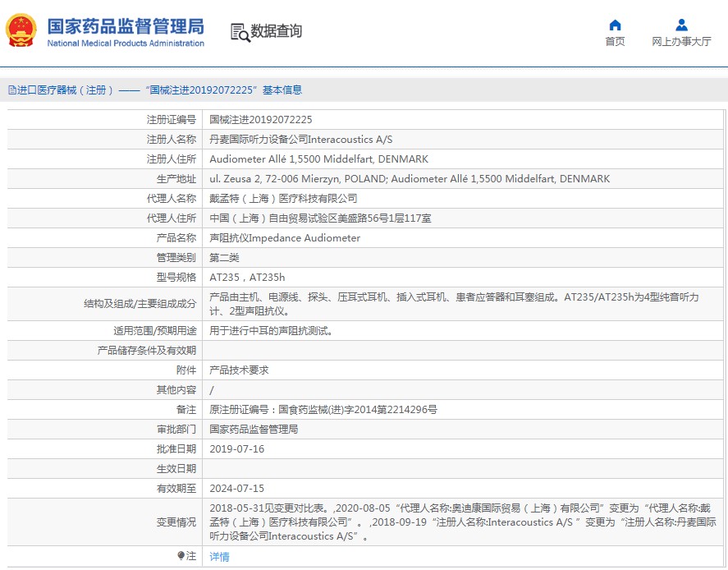Click the document icon before 进口医疗器械

coord(12,90)
